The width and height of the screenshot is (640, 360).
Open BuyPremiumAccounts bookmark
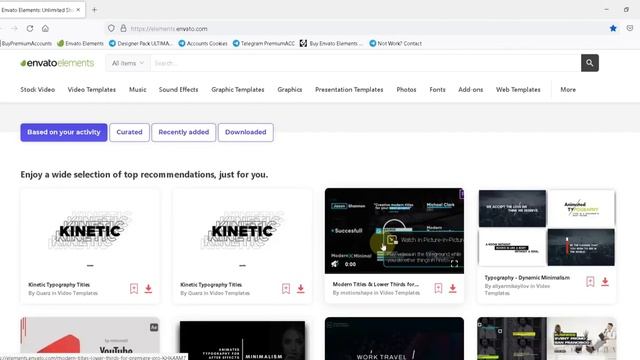point(26,43)
